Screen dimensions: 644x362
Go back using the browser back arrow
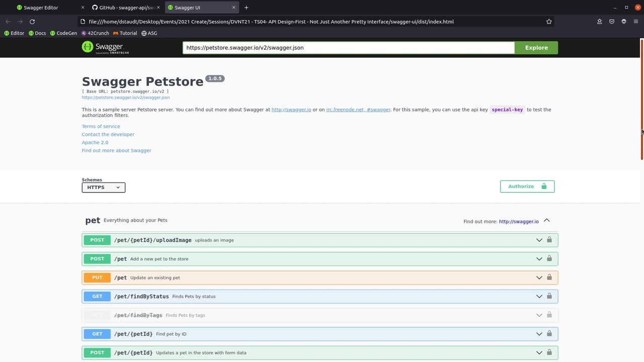8,22
